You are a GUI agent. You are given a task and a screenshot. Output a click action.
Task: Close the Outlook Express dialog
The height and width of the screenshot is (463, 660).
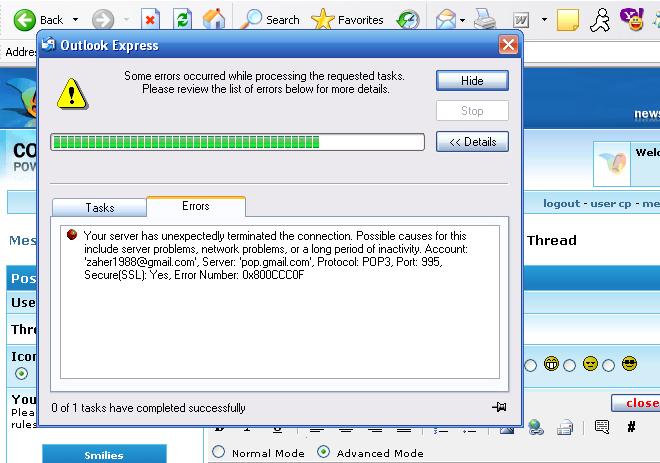[x=508, y=45]
